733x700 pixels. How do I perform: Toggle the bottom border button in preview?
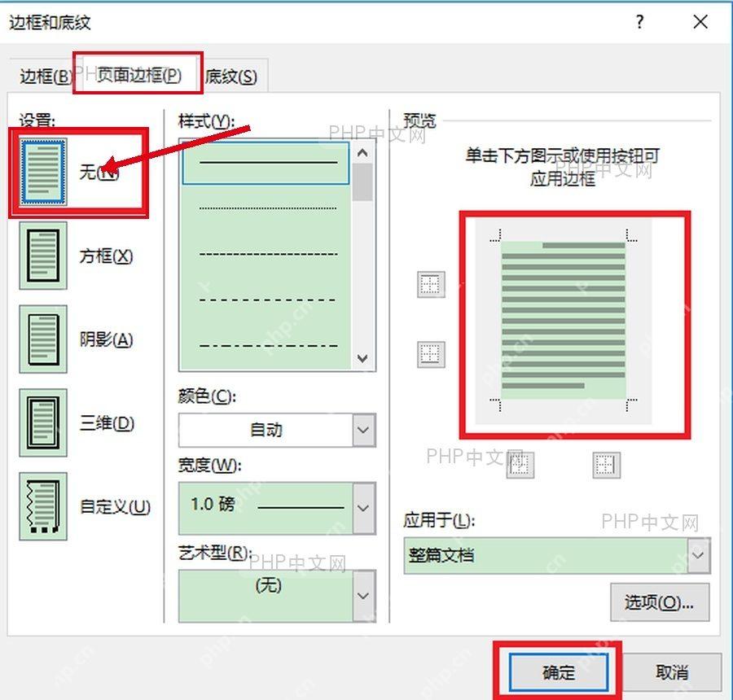coord(431,354)
